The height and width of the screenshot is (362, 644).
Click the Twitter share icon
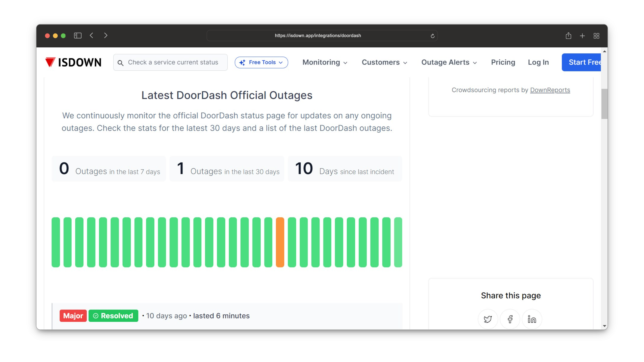[488, 319]
